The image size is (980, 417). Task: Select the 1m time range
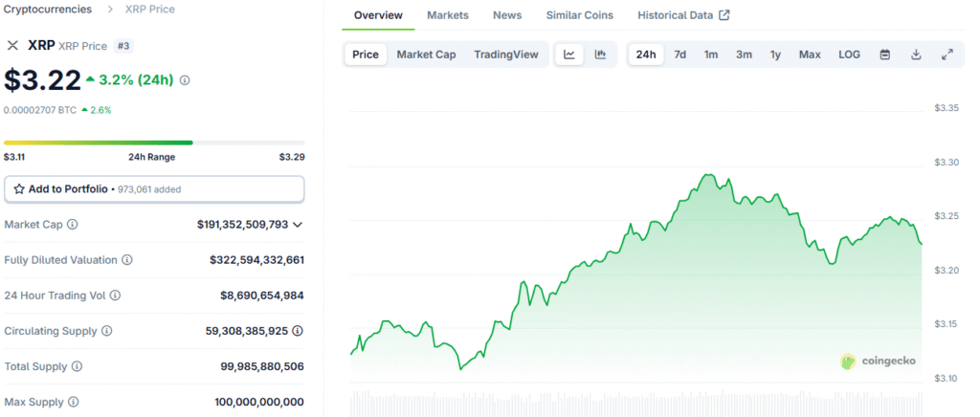711,55
